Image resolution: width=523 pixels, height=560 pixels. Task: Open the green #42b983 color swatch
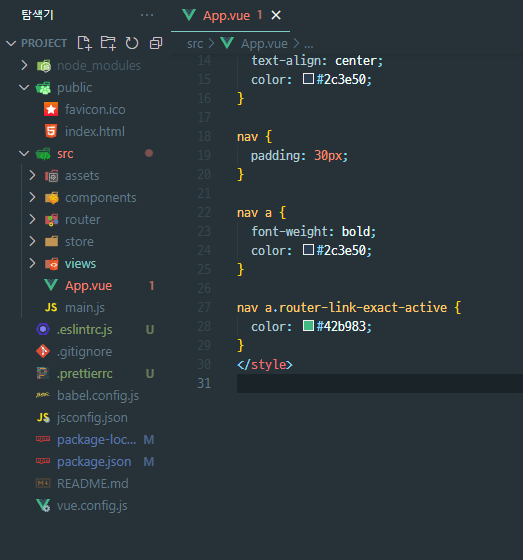tap(308, 326)
